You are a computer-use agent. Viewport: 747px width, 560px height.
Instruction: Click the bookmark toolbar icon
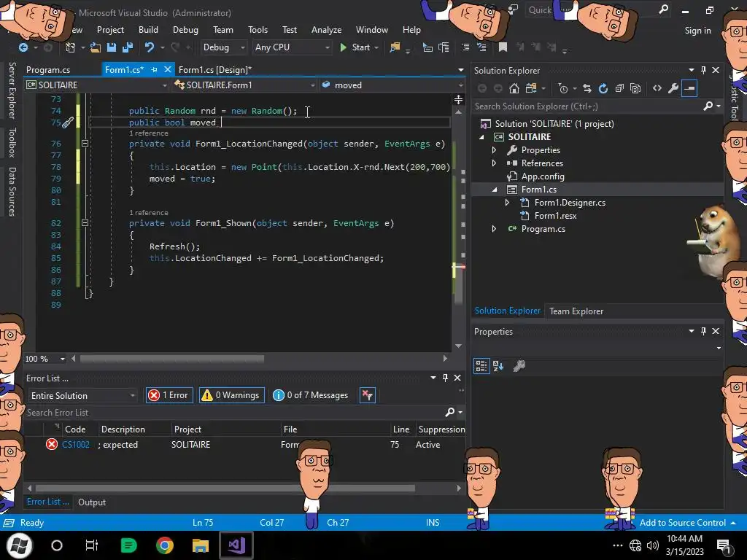[503, 47]
